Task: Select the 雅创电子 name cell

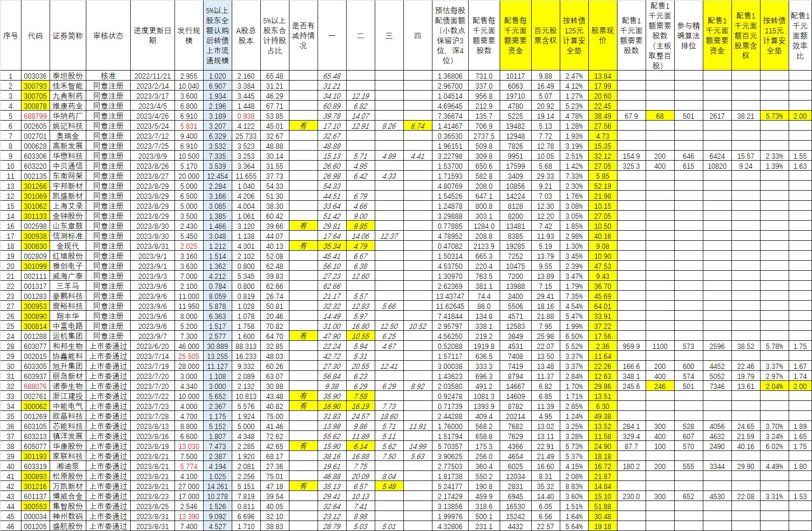Action: 68,266
